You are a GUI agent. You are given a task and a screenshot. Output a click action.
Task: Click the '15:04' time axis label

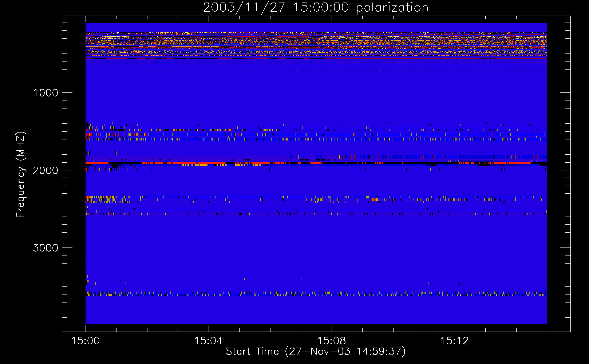pos(209,341)
